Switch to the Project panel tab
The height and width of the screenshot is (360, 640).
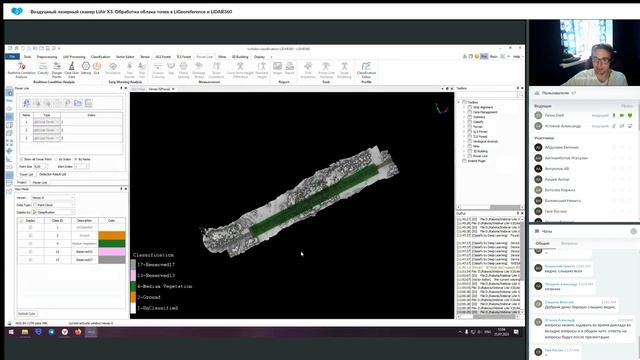tap(22, 182)
